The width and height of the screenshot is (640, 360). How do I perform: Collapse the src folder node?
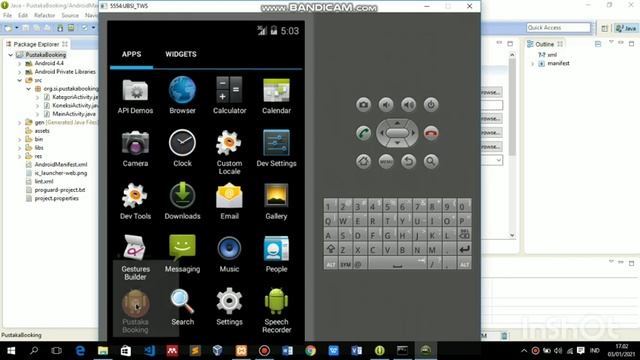[19, 80]
